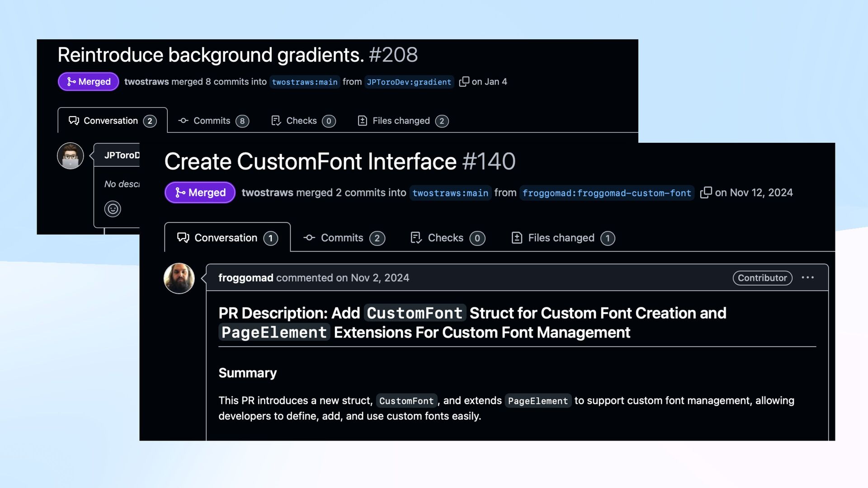868x488 pixels.
Task: Add emoji reaction smiley icon
Action: [113, 209]
